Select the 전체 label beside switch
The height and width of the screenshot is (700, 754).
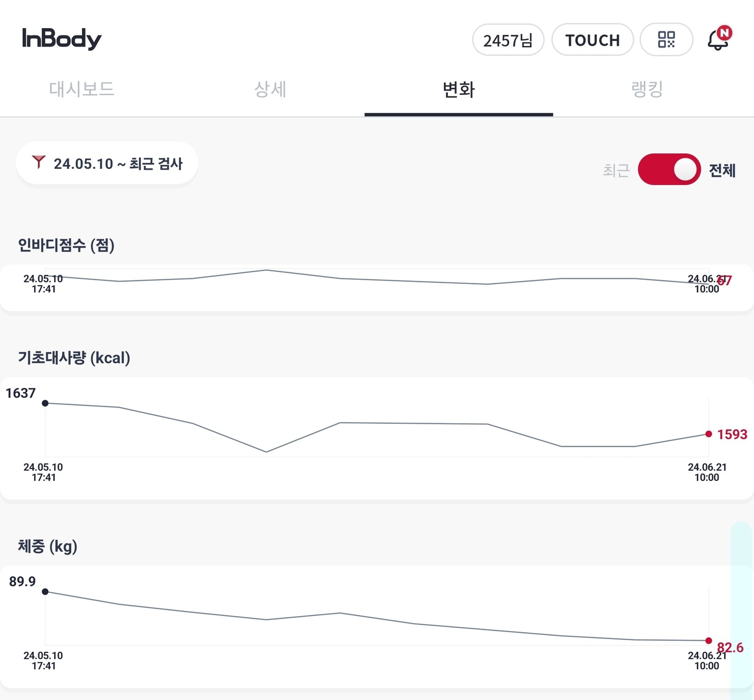[722, 170]
